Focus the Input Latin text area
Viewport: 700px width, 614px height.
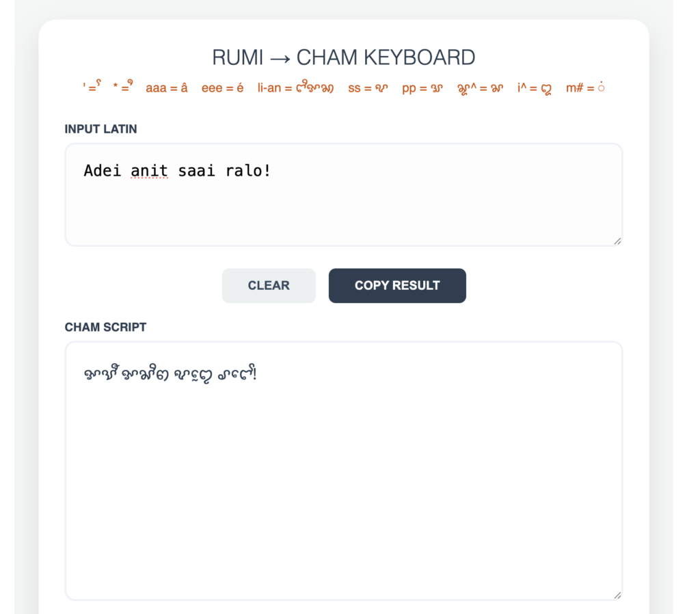(343, 205)
